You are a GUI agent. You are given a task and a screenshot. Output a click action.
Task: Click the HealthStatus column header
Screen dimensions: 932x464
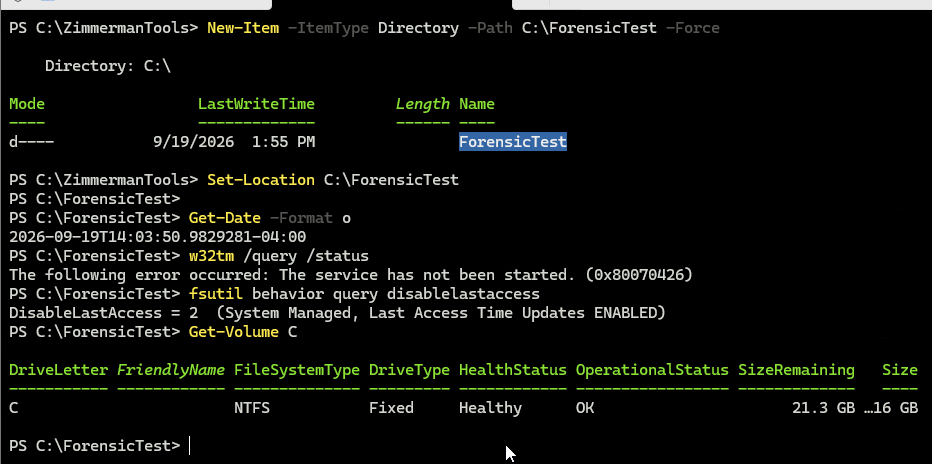513,370
